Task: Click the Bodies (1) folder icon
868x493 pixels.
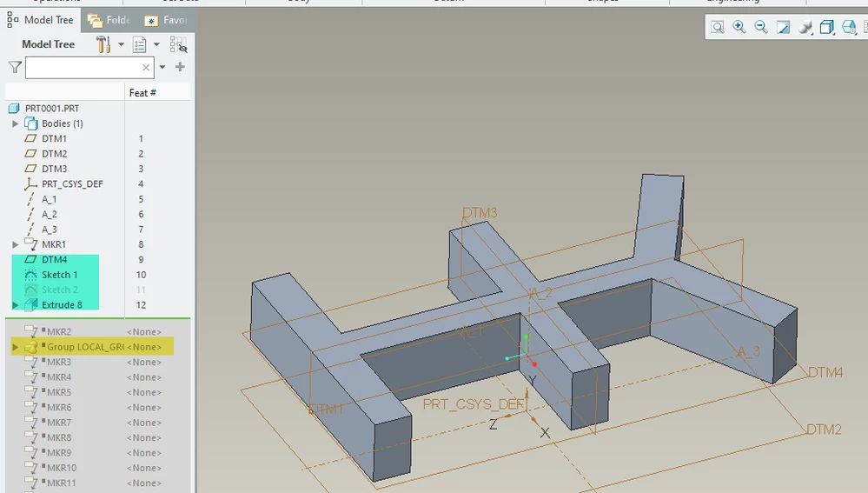Action: click(x=31, y=123)
